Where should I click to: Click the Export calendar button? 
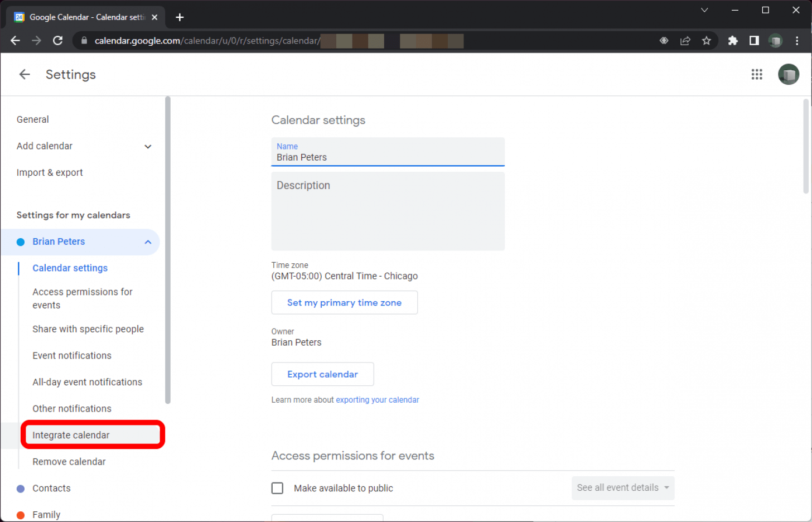[322, 374]
